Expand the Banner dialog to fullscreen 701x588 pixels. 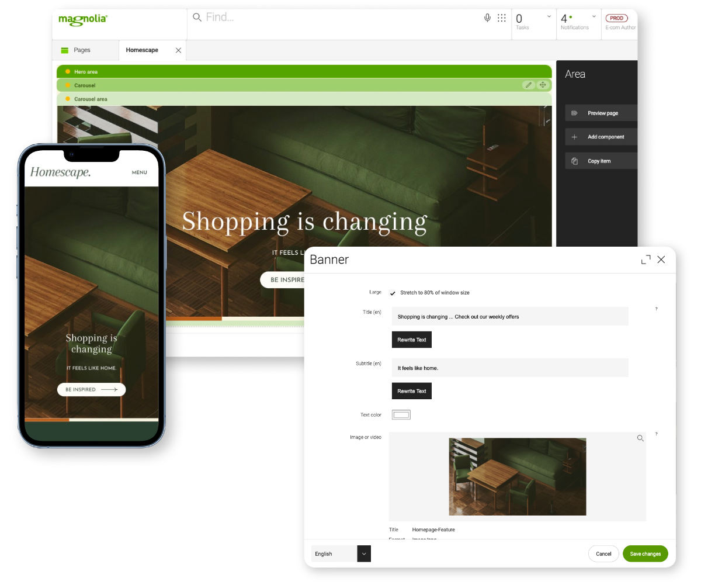[645, 260]
